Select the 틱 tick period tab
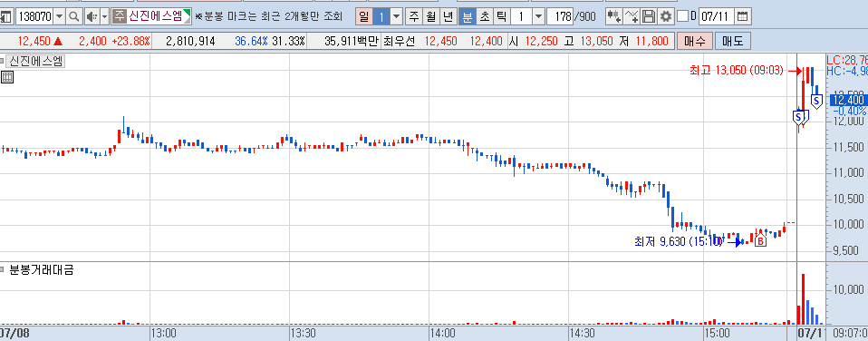The image size is (868, 341). click(501, 16)
